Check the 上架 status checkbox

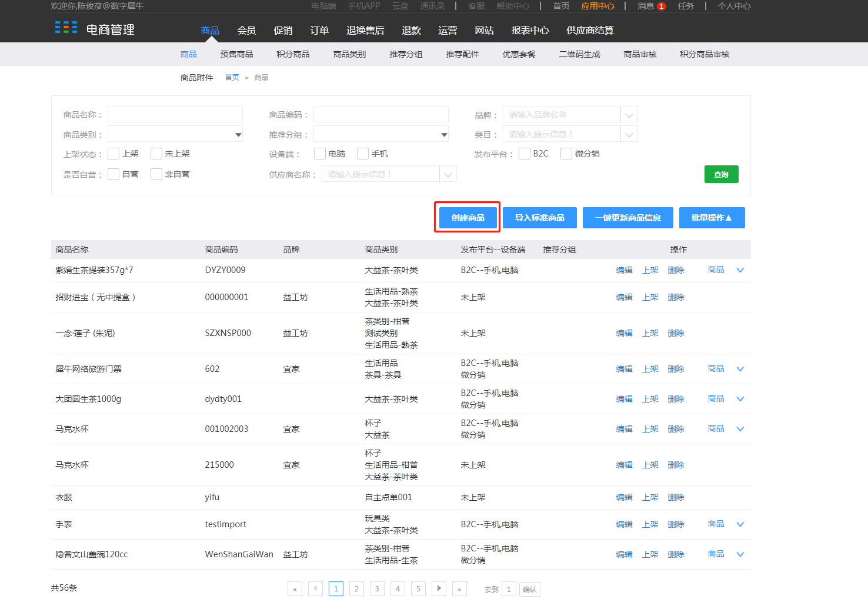[x=113, y=154]
